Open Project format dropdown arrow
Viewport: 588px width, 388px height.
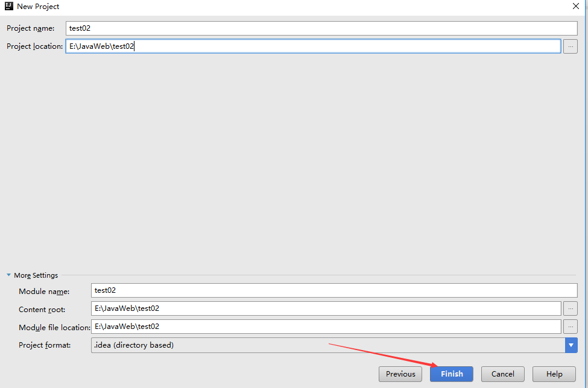(571, 345)
